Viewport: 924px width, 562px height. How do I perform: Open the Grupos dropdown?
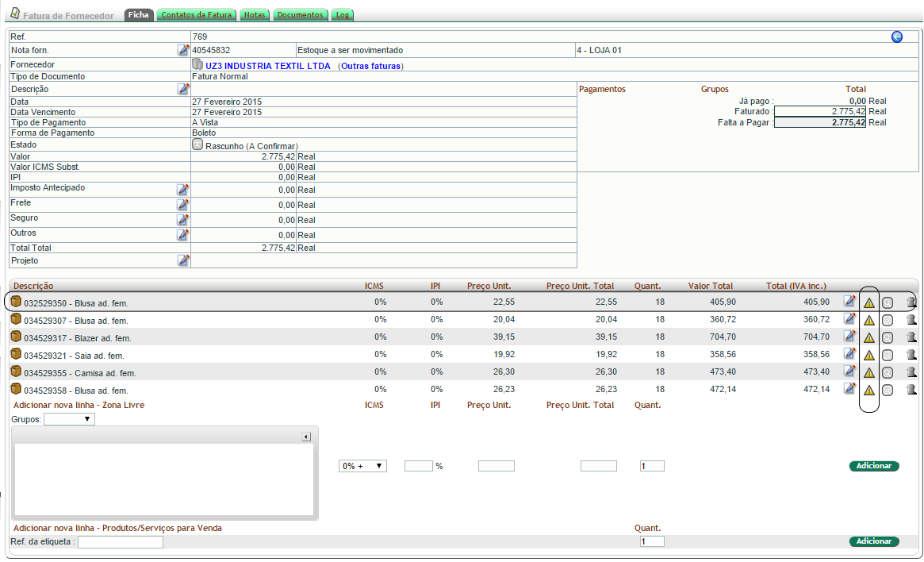(70, 418)
